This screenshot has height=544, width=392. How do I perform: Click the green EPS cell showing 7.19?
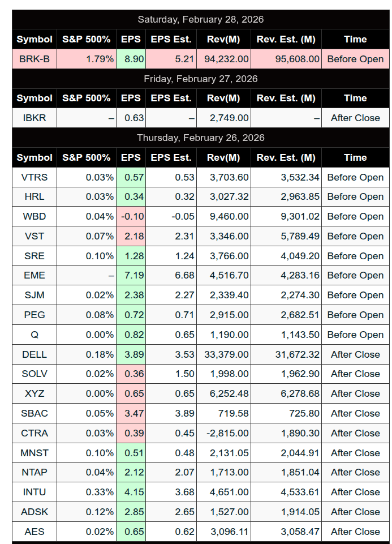[x=131, y=276]
